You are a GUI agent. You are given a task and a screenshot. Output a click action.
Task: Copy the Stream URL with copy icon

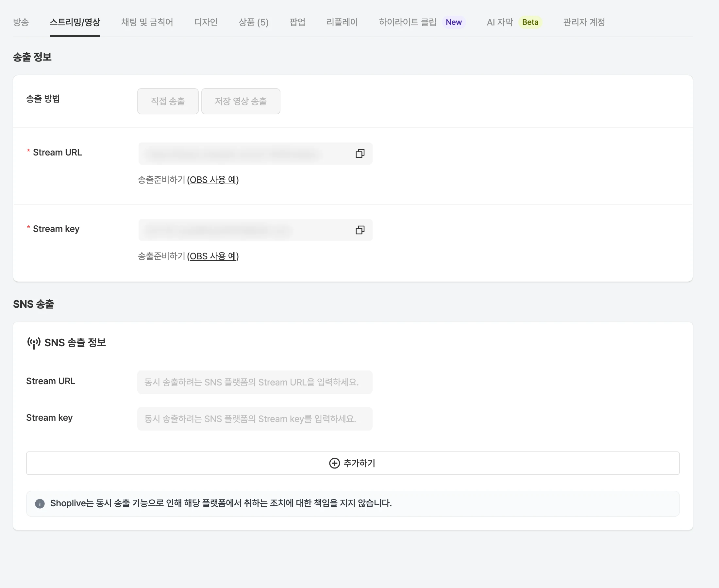pos(360,154)
